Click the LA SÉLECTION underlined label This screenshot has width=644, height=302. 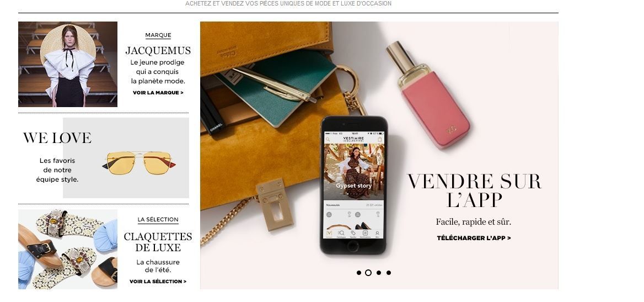(158, 220)
